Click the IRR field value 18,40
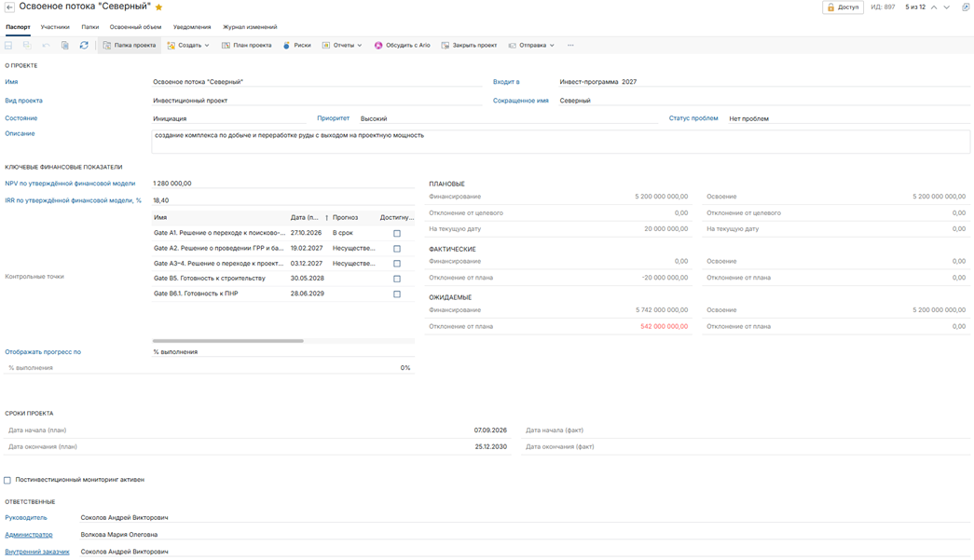The image size is (974, 560). [x=161, y=200]
